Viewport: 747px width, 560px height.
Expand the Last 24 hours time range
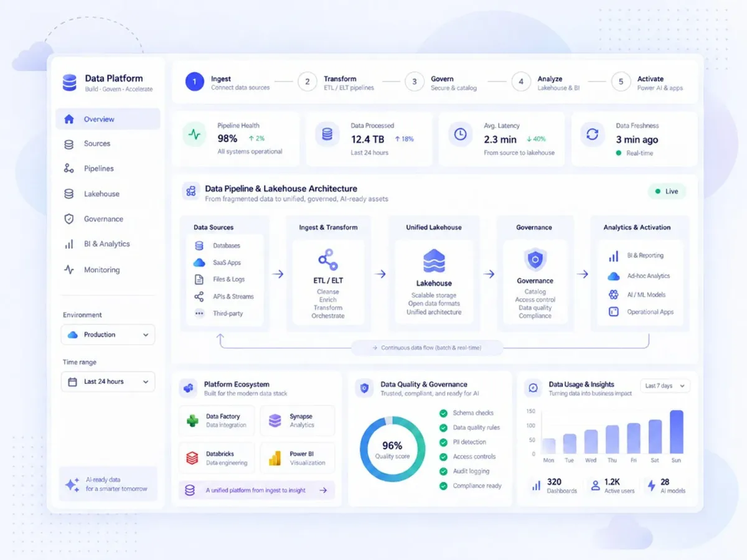tap(108, 381)
